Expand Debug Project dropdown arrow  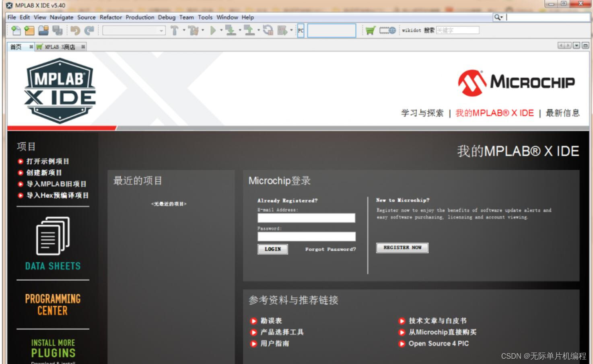(x=291, y=30)
